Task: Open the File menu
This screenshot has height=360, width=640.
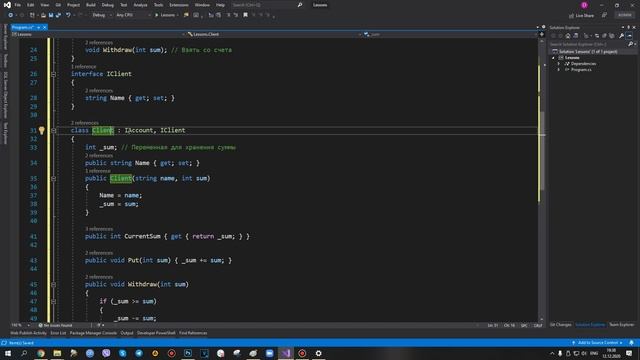Action: tap(18, 5)
